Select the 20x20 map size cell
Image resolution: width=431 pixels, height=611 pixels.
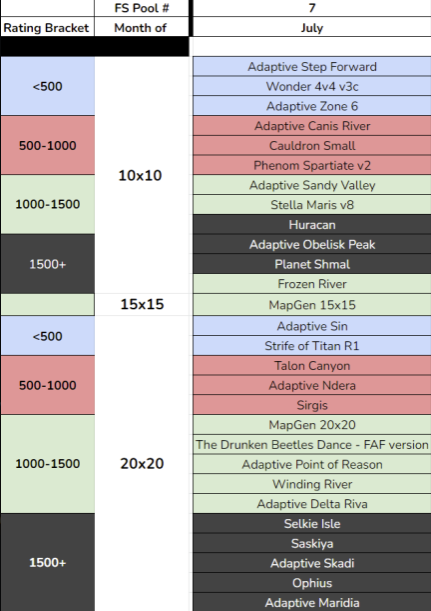tap(141, 463)
